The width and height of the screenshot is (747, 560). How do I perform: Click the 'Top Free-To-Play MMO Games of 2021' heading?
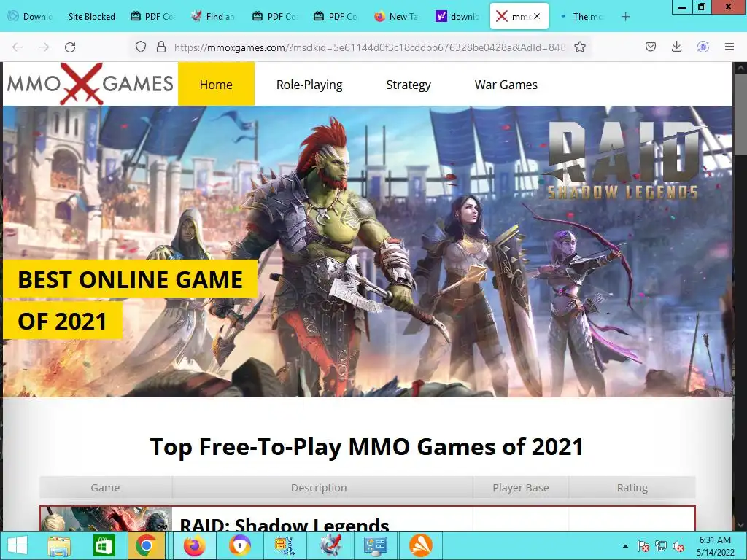[x=367, y=447]
